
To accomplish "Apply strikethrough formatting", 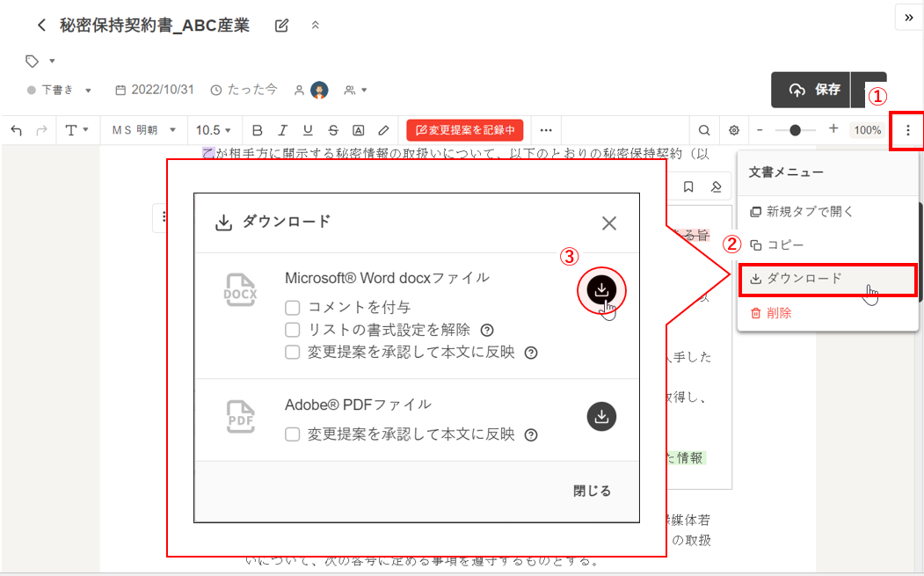I will point(333,130).
